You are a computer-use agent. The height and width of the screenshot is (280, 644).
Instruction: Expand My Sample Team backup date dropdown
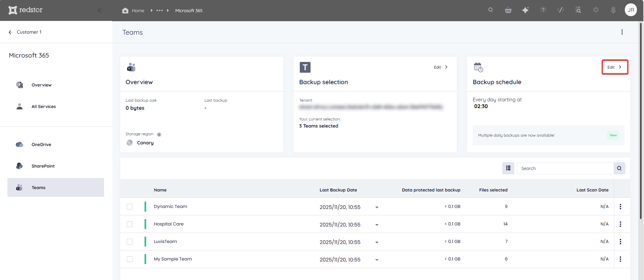pyautogui.click(x=377, y=260)
